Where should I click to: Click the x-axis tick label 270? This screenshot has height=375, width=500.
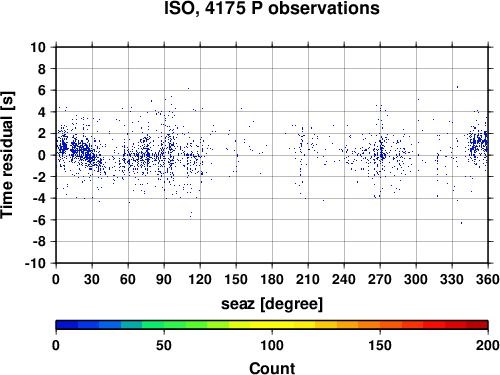(380, 279)
